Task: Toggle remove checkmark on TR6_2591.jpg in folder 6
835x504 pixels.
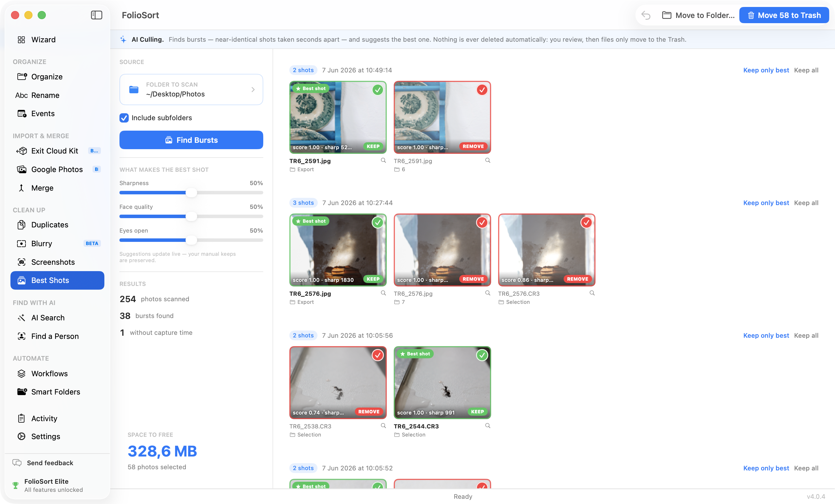Action: click(482, 90)
